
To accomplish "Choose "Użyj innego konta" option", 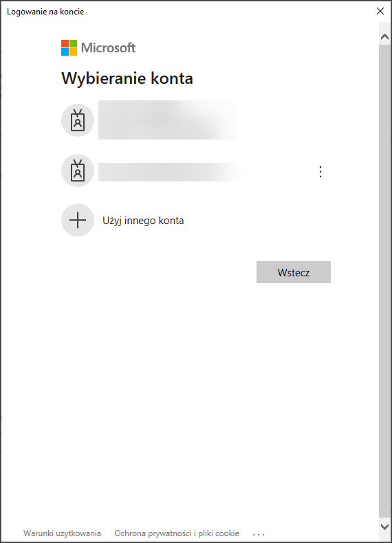I will tap(143, 221).
